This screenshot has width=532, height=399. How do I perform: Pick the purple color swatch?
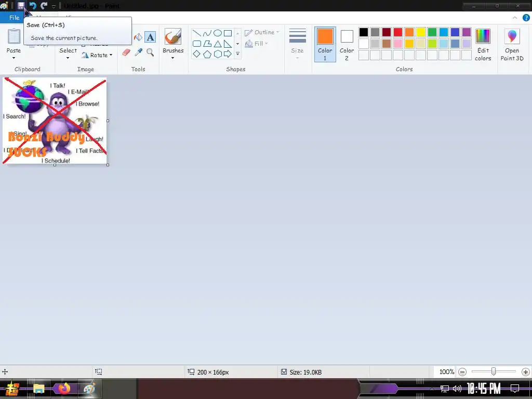467,32
